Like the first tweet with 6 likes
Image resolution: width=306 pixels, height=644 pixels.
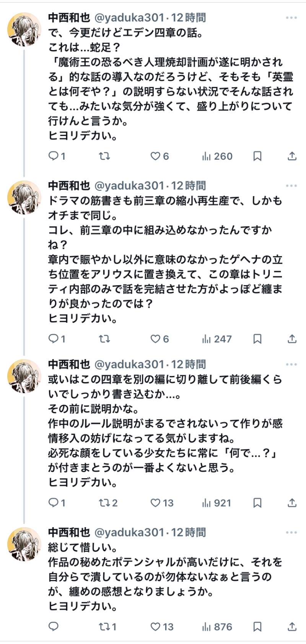155,156
